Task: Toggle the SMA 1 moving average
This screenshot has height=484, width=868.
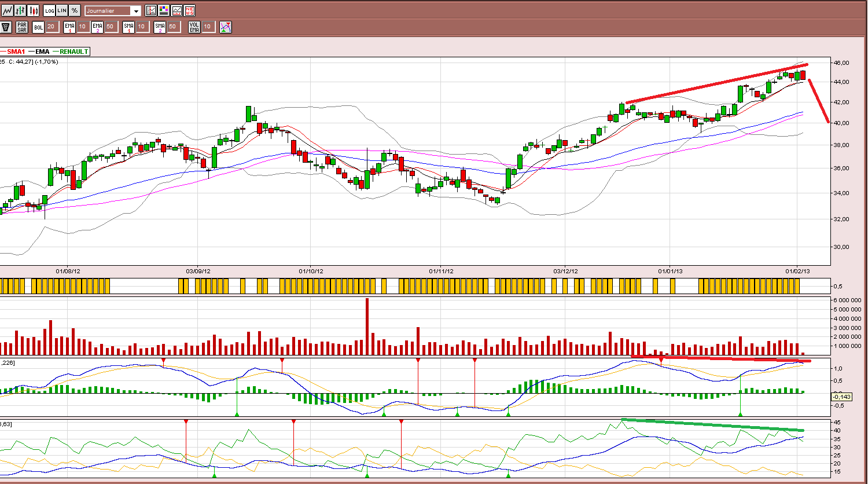Action: [x=129, y=27]
